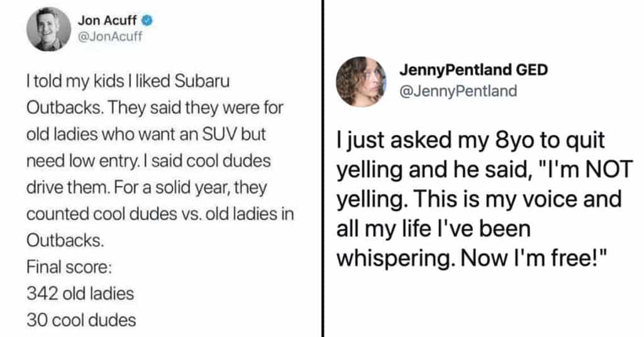Open the Jon Acuff display name
Image resolution: width=644 pixels, height=337 pixels.
pos(109,21)
